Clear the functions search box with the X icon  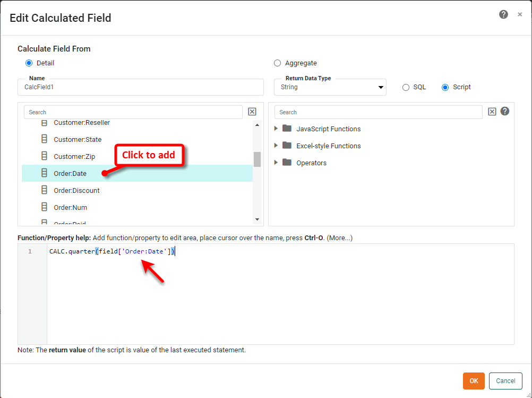coord(493,112)
